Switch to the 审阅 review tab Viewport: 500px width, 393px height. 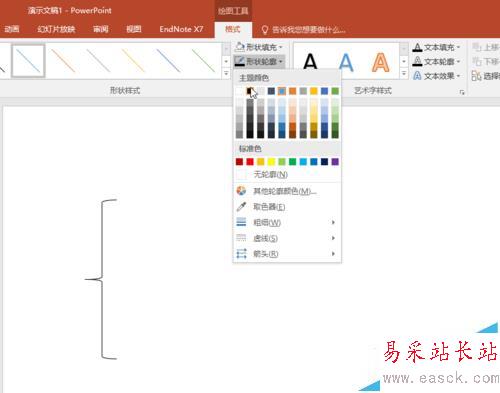pyautogui.click(x=101, y=29)
